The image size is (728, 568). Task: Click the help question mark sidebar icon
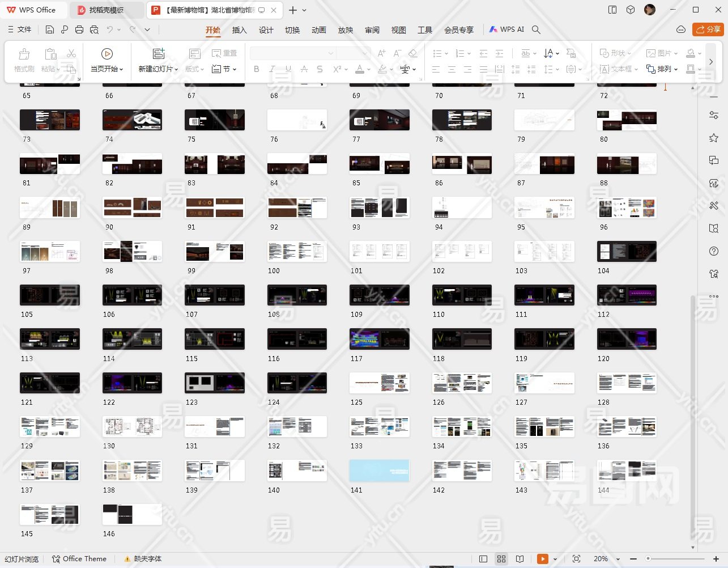click(714, 251)
